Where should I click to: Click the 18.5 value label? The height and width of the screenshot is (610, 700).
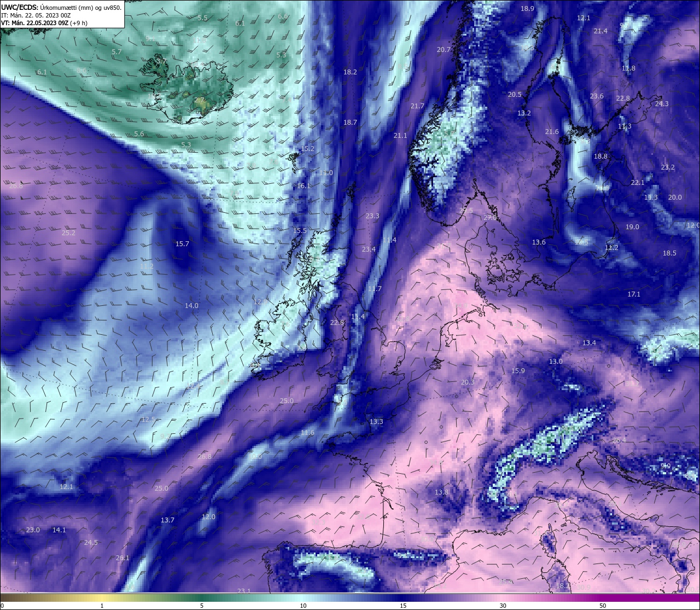[x=669, y=253]
